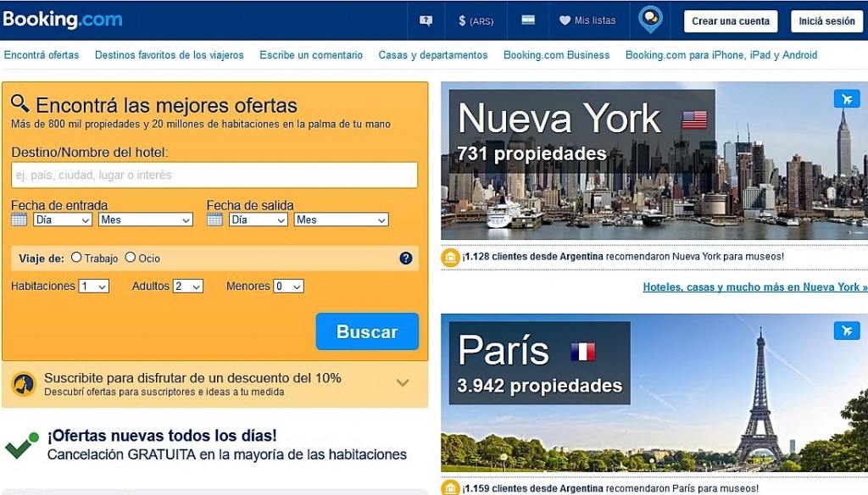Image resolution: width=868 pixels, height=495 pixels.
Task: Open the Adultos count dropdown
Action: (188, 286)
